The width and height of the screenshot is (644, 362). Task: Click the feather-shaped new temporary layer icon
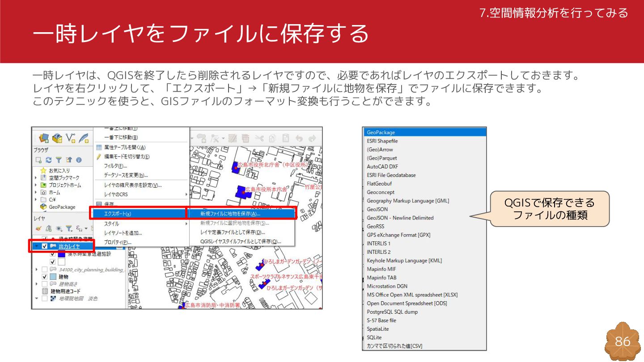point(84,138)
